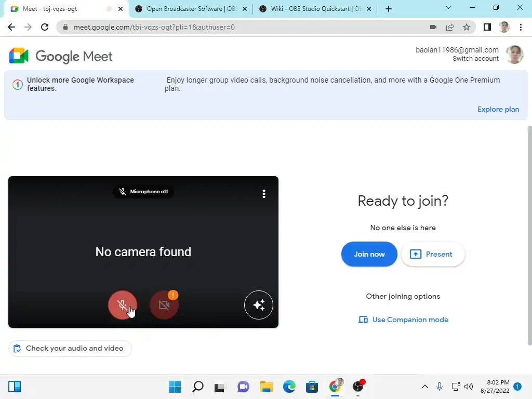Open Chrome three-dot menu
532x399 pixels.
521,27
